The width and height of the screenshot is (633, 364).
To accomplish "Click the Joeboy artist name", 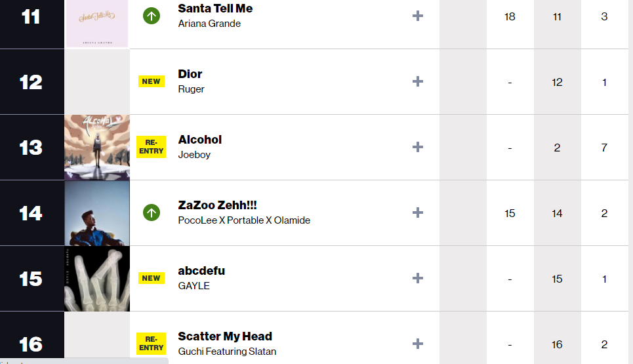I will [x=194, y=155].
